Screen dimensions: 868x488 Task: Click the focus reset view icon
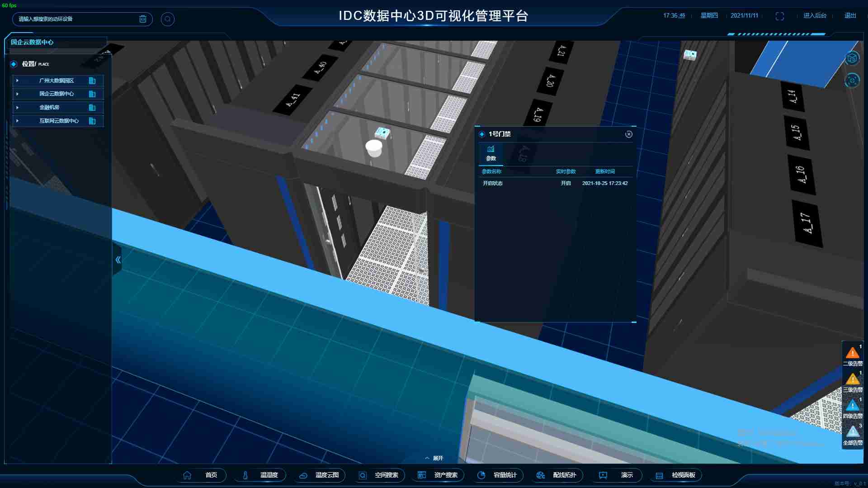(852, 81)
